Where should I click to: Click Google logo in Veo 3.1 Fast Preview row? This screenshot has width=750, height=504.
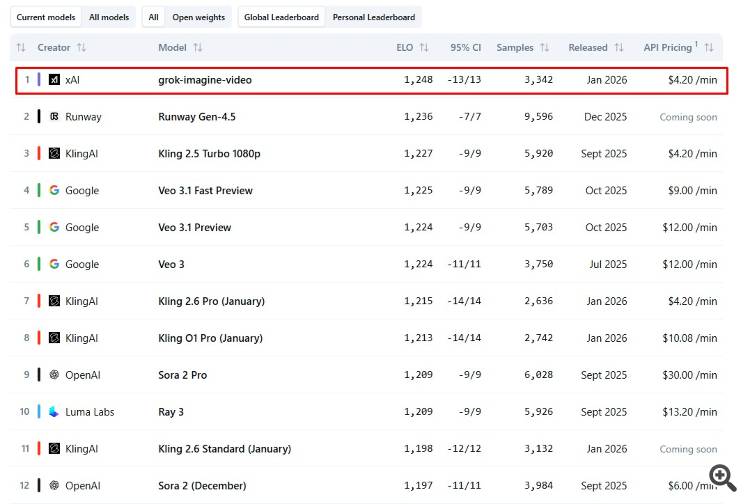pyautogui.click(x=55, y=190)
